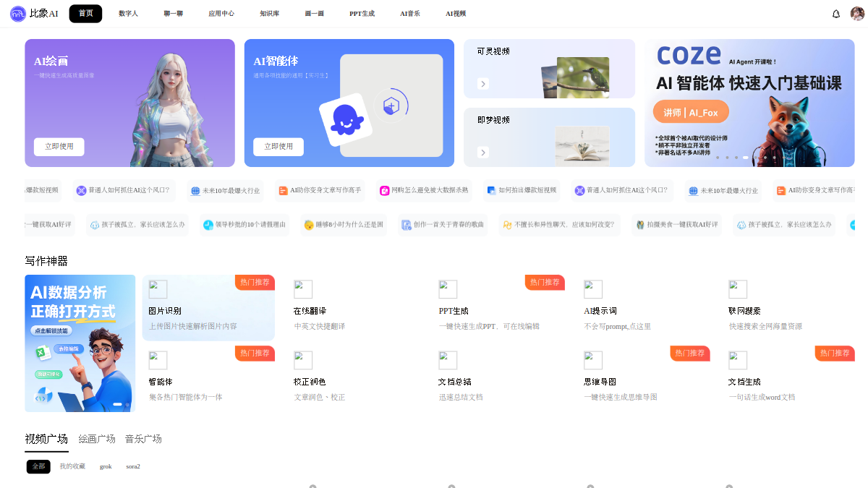Switch to the 绘画广场 tab
The image size is (868, 488).
[x=97, y=439]
